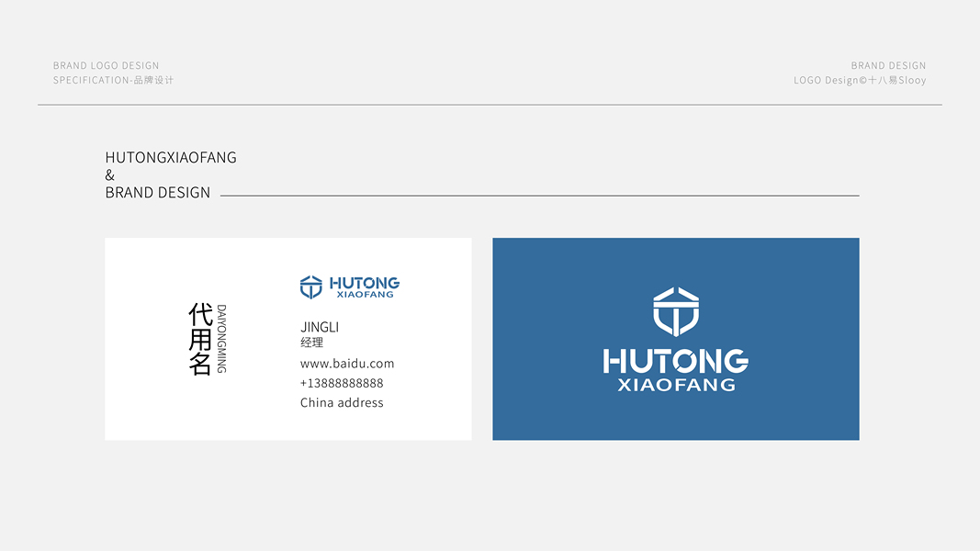Image resolution: width=980 pixels, height=551 pixels.
Task: Click white HUTONG wordmark on blue card
Action: coord(676,361)
